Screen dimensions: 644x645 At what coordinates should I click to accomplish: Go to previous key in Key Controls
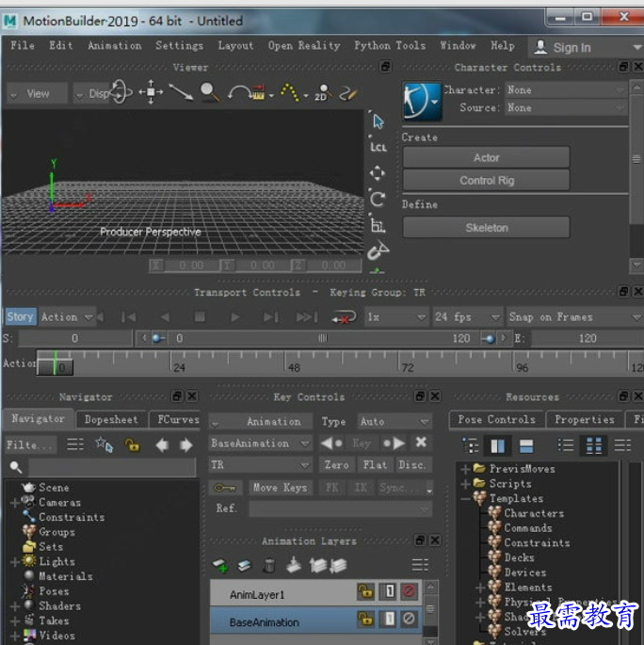[x=331, y=443]
